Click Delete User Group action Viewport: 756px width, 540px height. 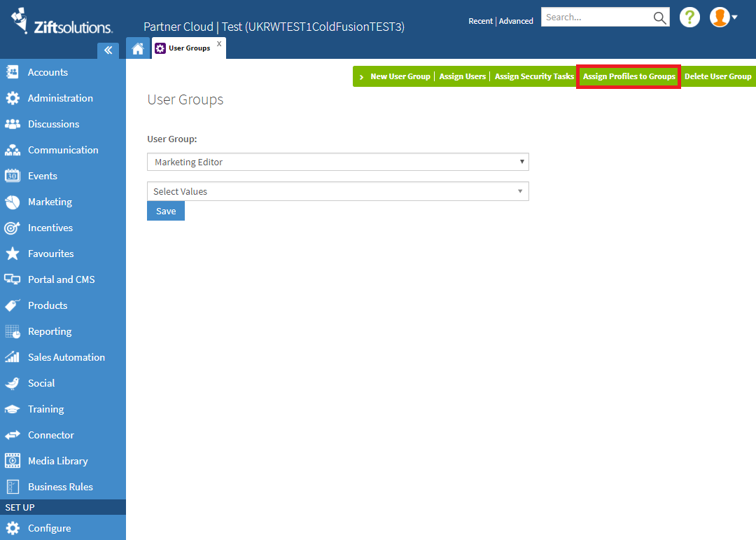click(x=718, y=77)
